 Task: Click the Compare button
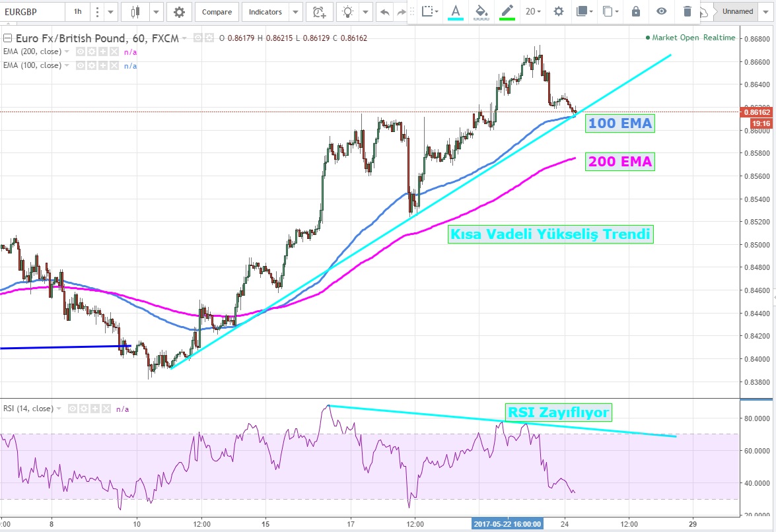(x=217, y=12)
